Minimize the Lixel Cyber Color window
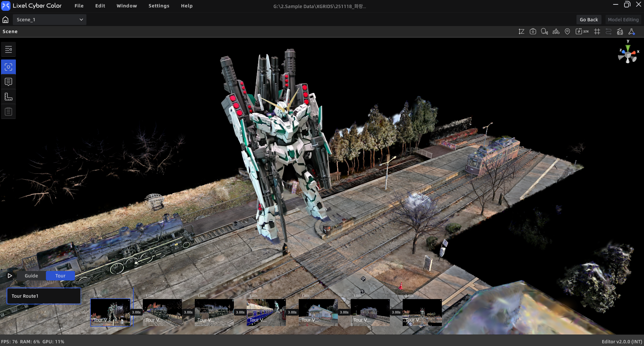644x346 pixels. tap(616, 4)
